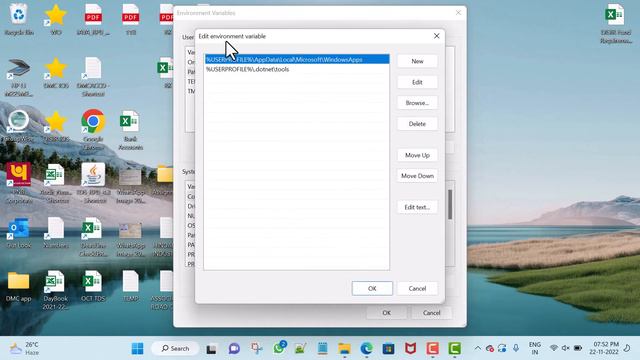
Task: Open the Excel file at desktop top-right
Action: point(616,24)
